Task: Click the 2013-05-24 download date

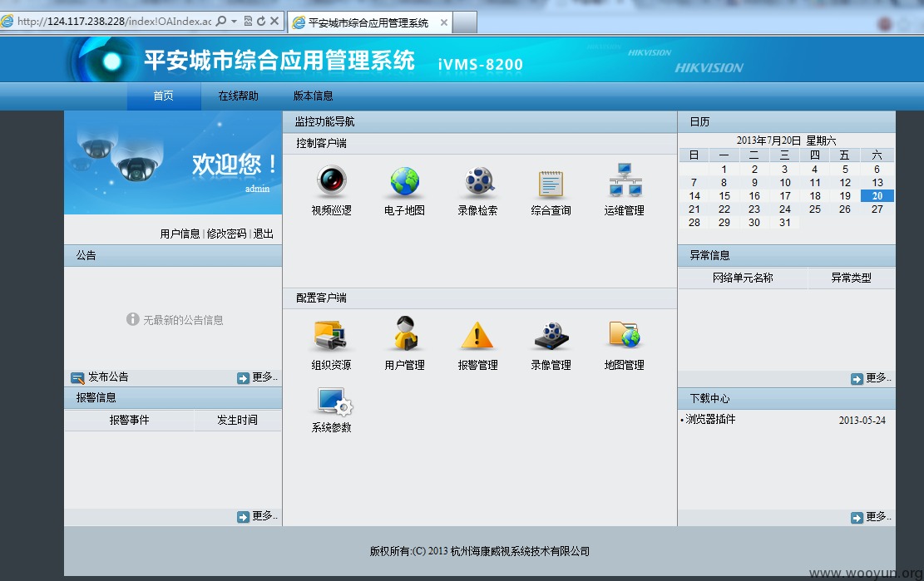Action: [862, 421]
